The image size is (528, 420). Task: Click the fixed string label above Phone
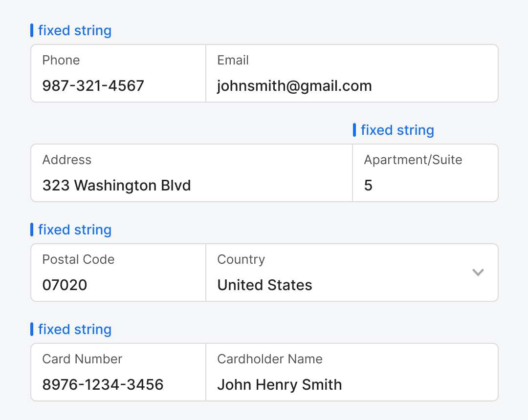pos(75,31)
